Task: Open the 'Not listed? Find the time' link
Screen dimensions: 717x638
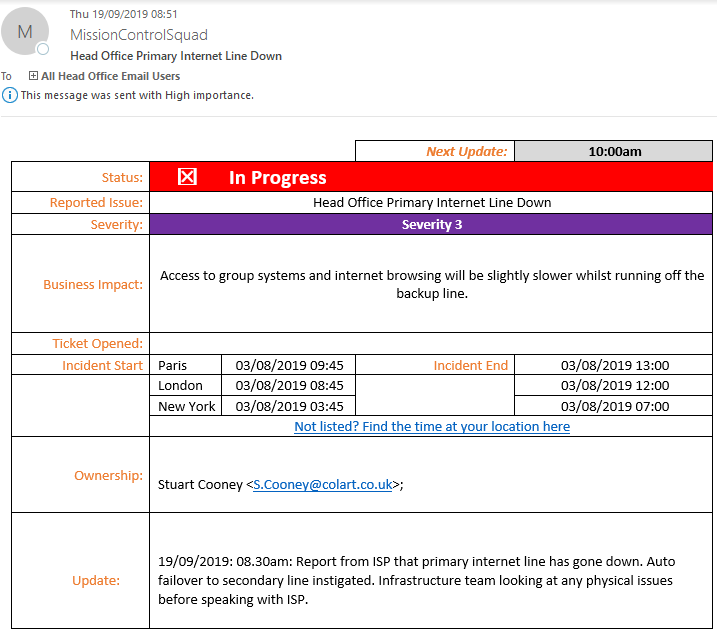Action: click(x=432, y=426)
